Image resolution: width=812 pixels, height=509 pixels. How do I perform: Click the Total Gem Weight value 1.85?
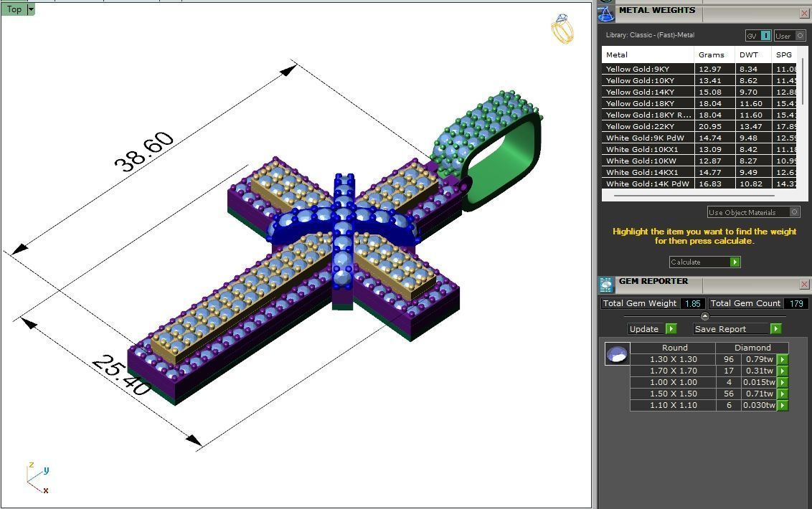click(692, 303)
